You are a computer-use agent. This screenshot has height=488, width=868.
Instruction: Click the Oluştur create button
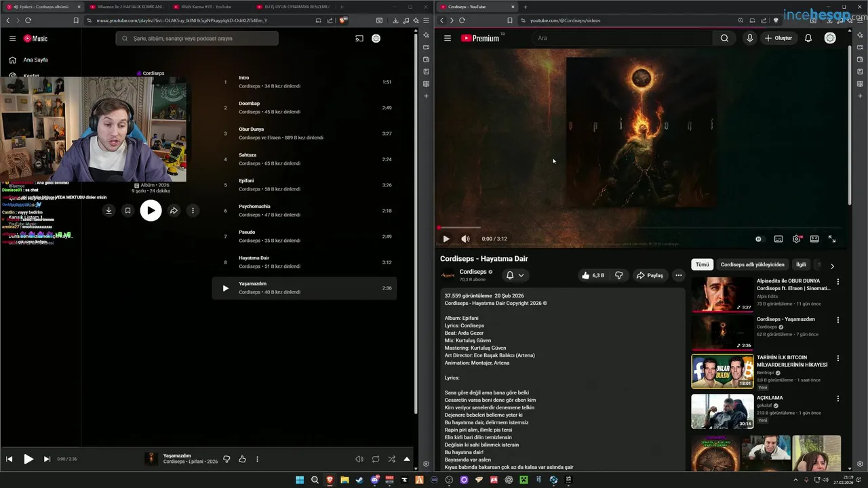pos(778,38)
